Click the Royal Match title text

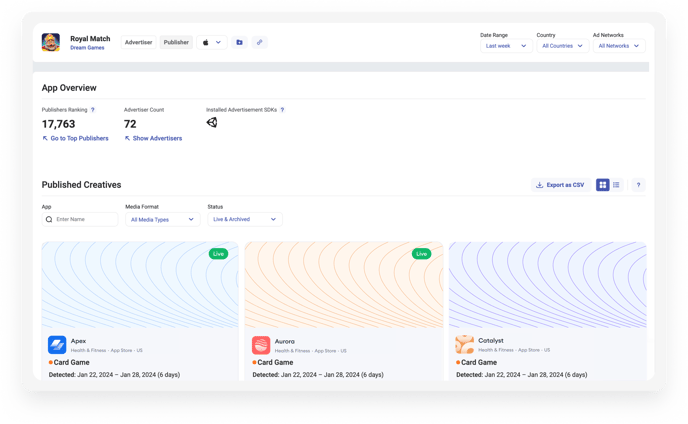point(90,39)
